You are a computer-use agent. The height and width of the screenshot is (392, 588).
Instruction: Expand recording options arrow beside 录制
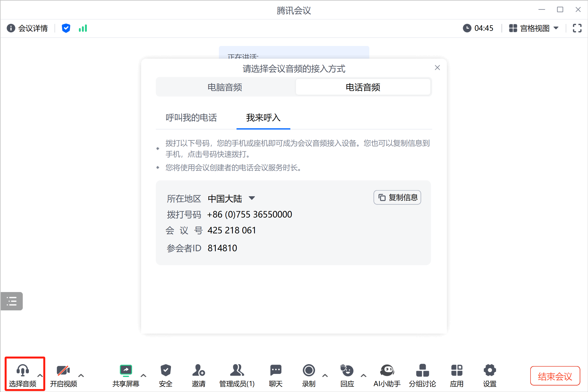point(325,375)
